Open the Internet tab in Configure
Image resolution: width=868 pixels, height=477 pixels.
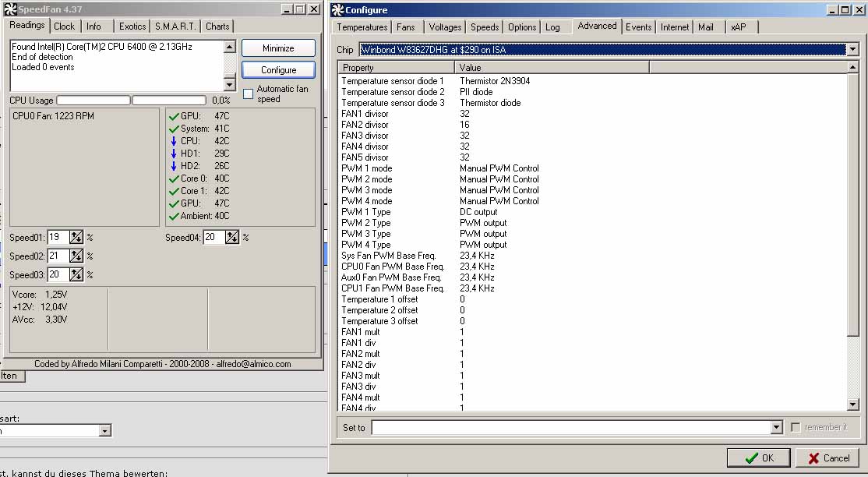(675, 27)
